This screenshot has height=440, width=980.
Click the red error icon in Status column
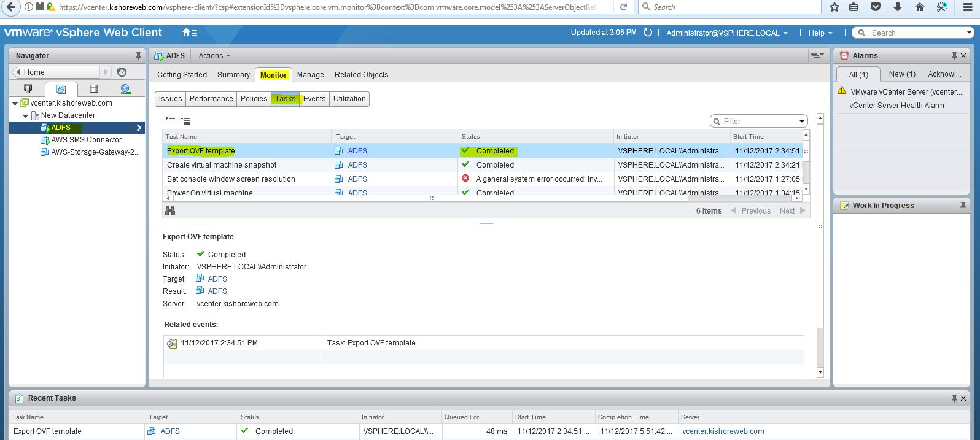[x=465, y=179]
